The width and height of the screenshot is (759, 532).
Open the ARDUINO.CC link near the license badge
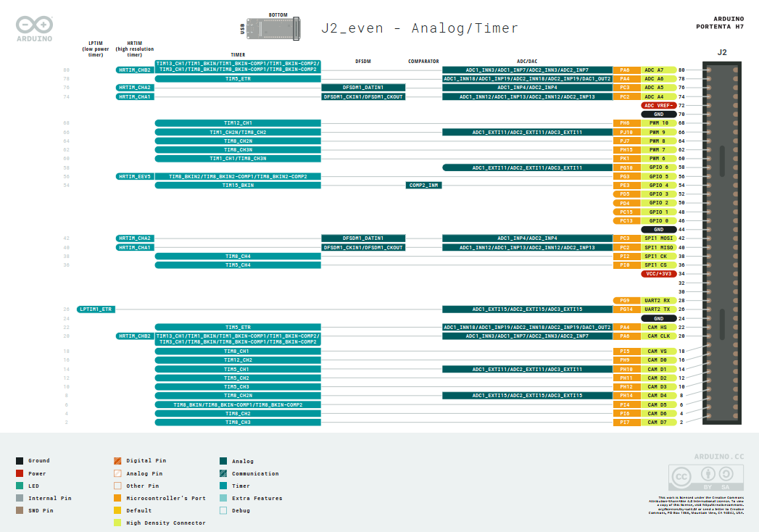[x=719, y=457]
